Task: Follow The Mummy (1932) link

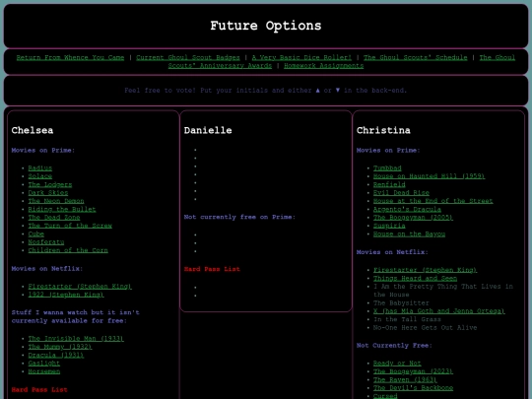Action: point(60,347)
